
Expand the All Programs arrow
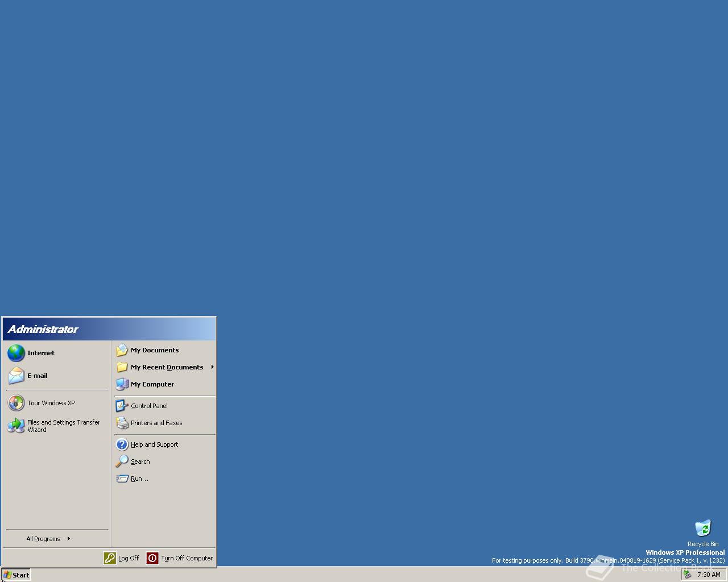68,538
